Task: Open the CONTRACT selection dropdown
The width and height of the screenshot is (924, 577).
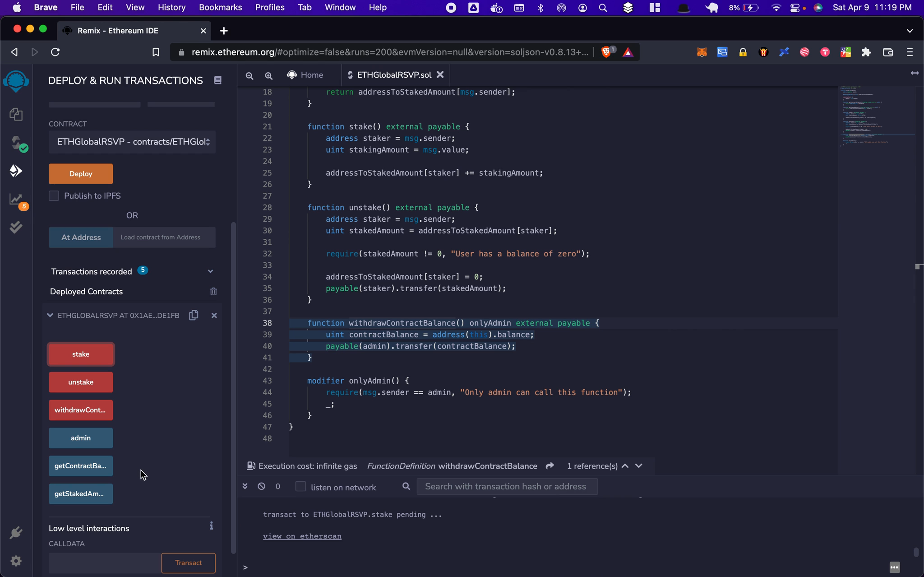Action: click(x=132, y=142)
